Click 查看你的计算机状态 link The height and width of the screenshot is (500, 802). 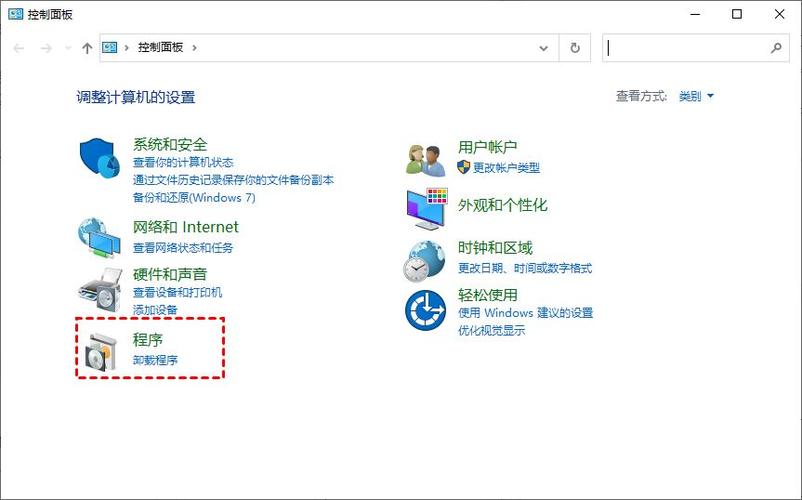pos(183,163)
